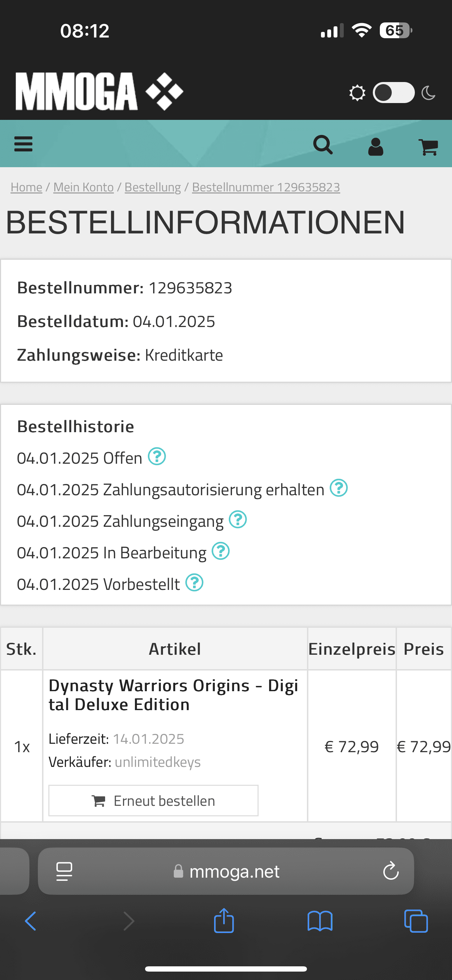Click the Erneut bestellen button
The image size is (452, 980).
tap(153, 801)
